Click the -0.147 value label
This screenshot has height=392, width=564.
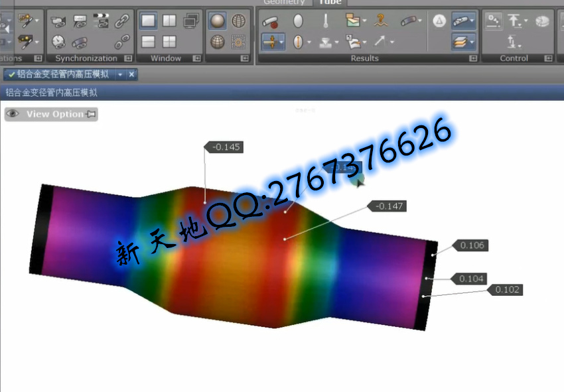pyautogui.click(x=389, y=206)
